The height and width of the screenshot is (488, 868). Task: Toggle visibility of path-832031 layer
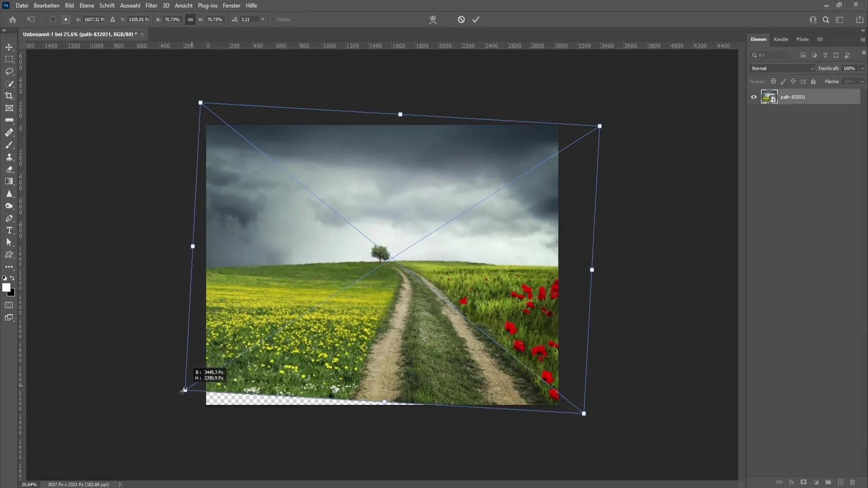(753, 97)
